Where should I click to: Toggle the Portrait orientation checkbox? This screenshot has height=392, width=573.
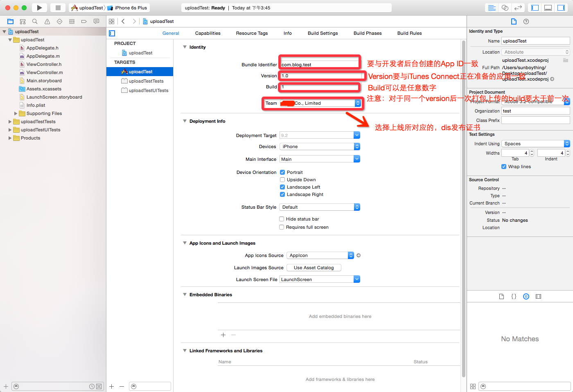[x=282, y=172]
